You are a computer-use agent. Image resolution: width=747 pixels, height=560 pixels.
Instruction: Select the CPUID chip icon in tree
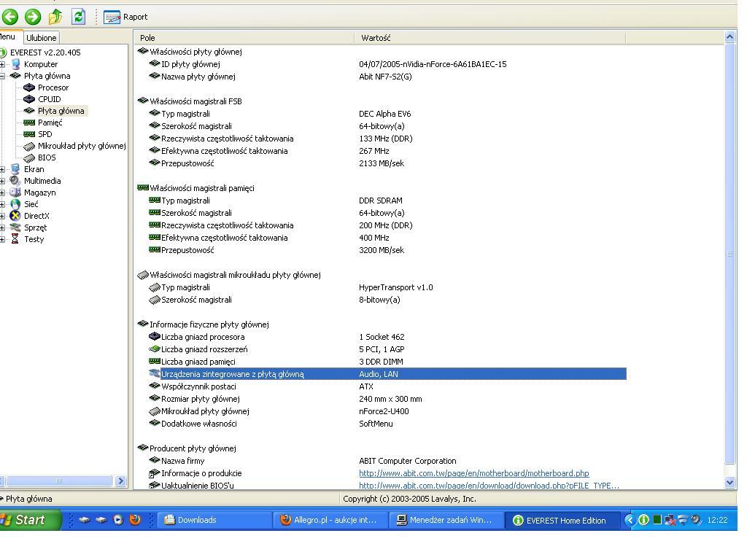click(x=29, y=99)
